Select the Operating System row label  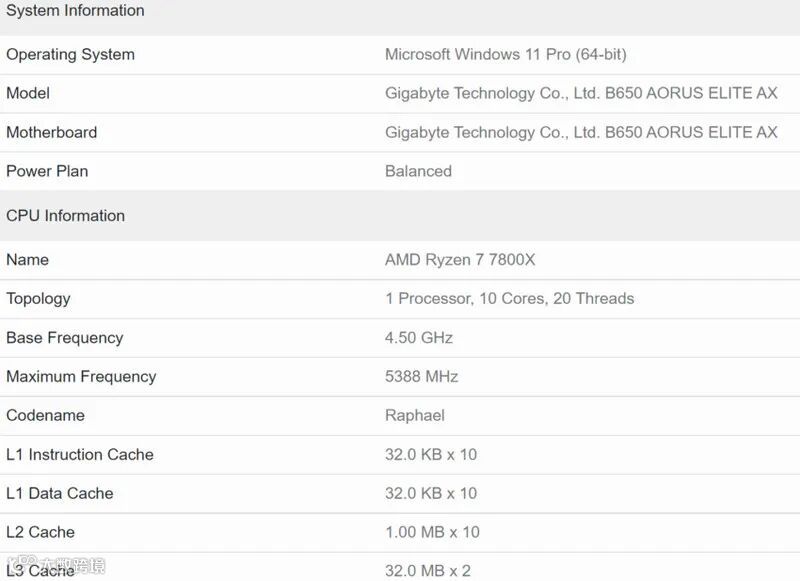point(70,55)
